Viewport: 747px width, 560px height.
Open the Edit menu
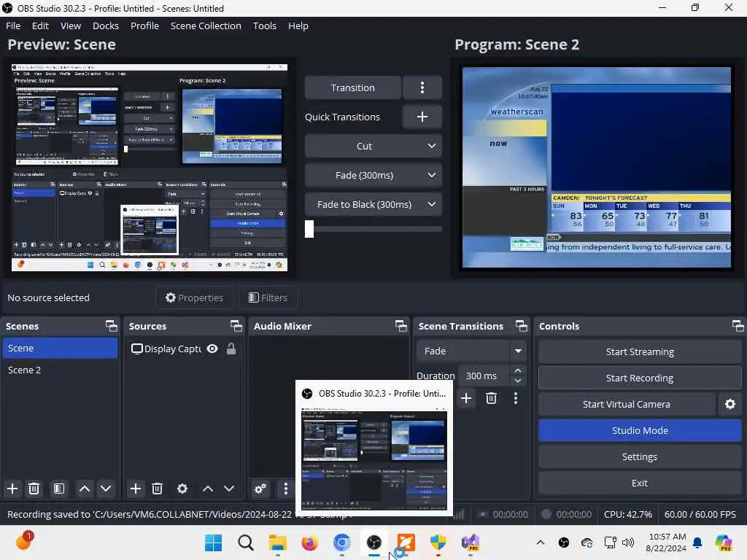pos(40,26)
